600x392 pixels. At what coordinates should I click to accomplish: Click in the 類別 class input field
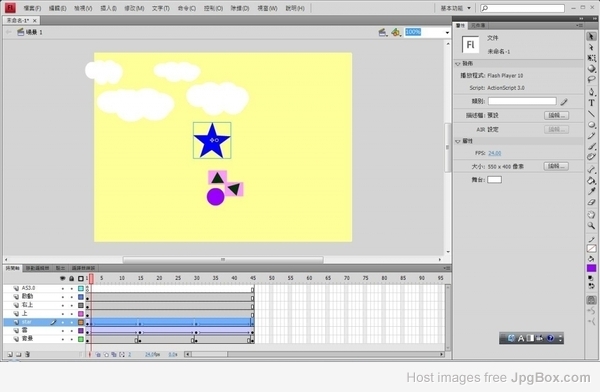pos(522,101)
